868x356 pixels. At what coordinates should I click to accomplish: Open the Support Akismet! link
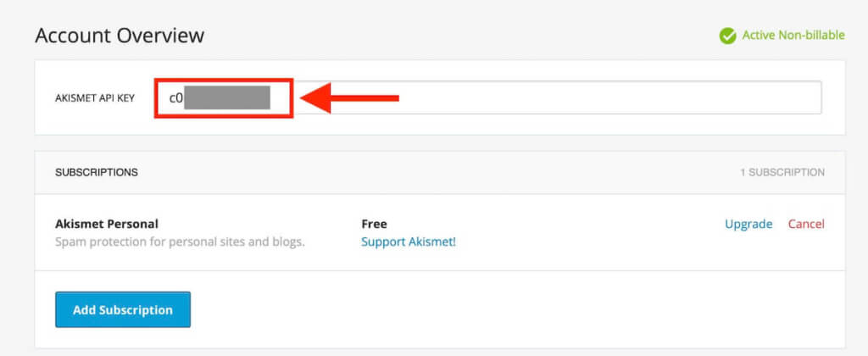[x=409, y=242]
